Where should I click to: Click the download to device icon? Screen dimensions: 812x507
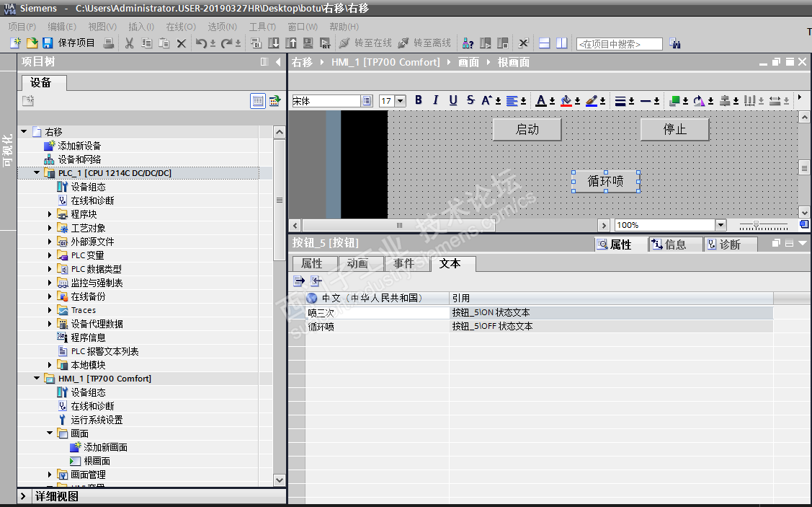point(274,43)
